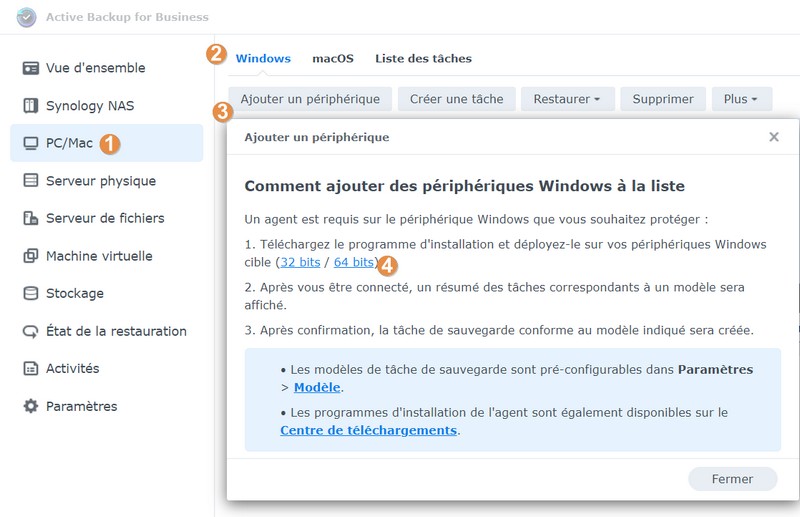Open the Liste des tâches tab
Viewport: 800px width, 517px height.
pyautogui.click(x=423, y=58)
